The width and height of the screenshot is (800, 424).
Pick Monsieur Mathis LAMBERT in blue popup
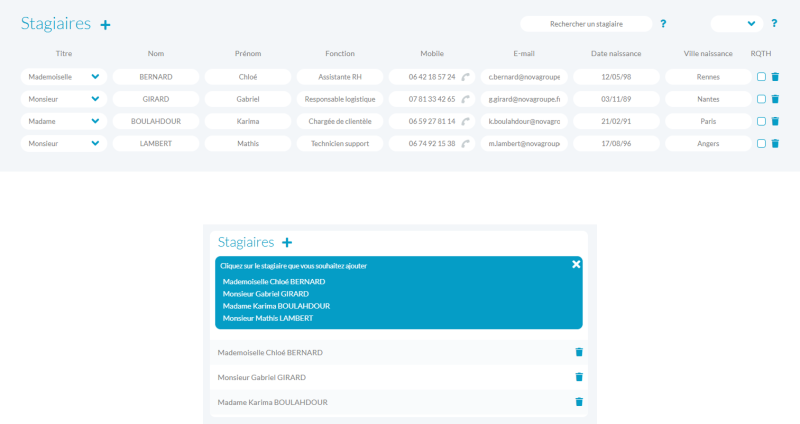tap(268, 318)
